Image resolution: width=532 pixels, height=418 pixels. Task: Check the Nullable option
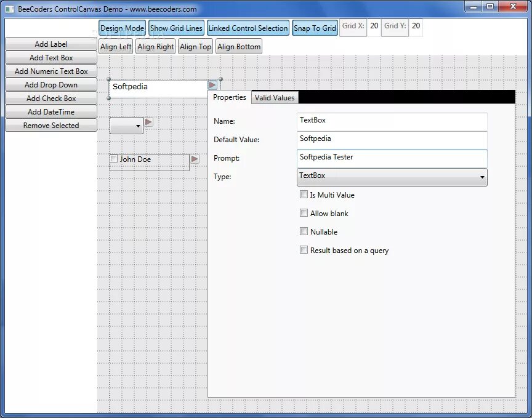tap(304, 231)
